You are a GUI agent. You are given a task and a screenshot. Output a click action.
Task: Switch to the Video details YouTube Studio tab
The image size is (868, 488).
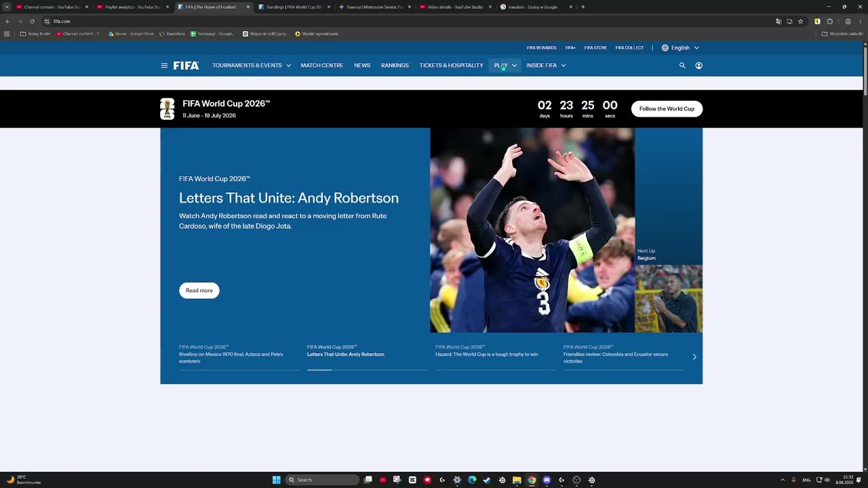tap(455, 7)
